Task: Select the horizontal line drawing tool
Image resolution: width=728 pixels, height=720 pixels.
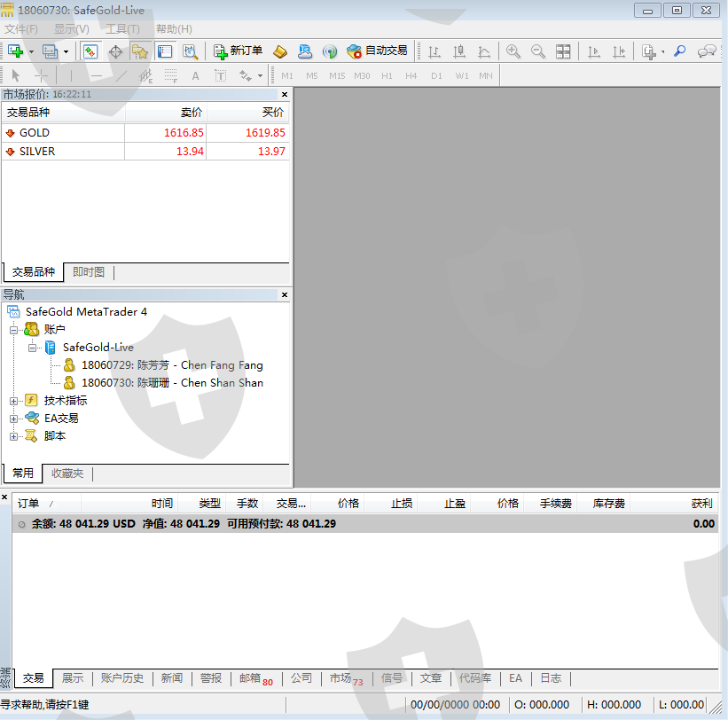Action: pos(96,75)
